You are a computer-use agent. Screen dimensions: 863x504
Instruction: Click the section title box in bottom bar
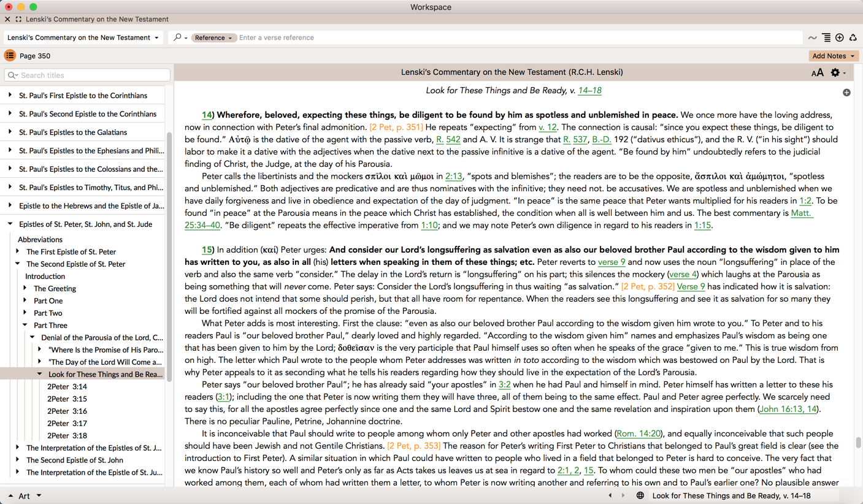coord(745,495)
